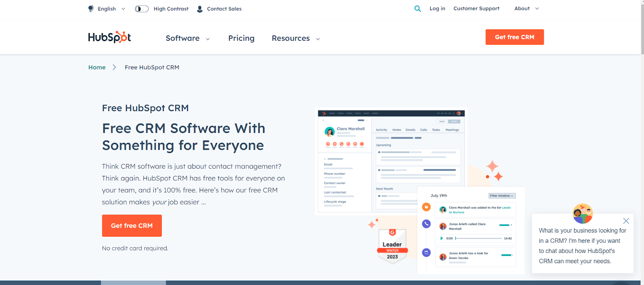Click the Log in link
Viewport: 644px width, 285px height.
[x=437, y=8]
